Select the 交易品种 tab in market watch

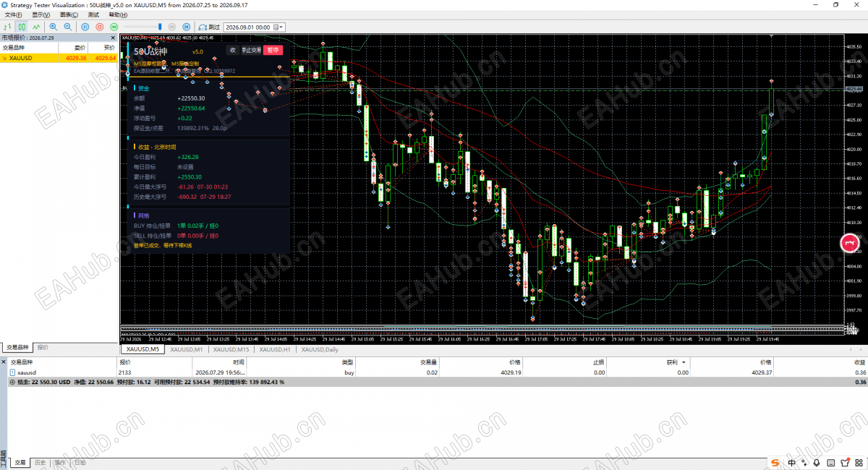tap(18, 348)
